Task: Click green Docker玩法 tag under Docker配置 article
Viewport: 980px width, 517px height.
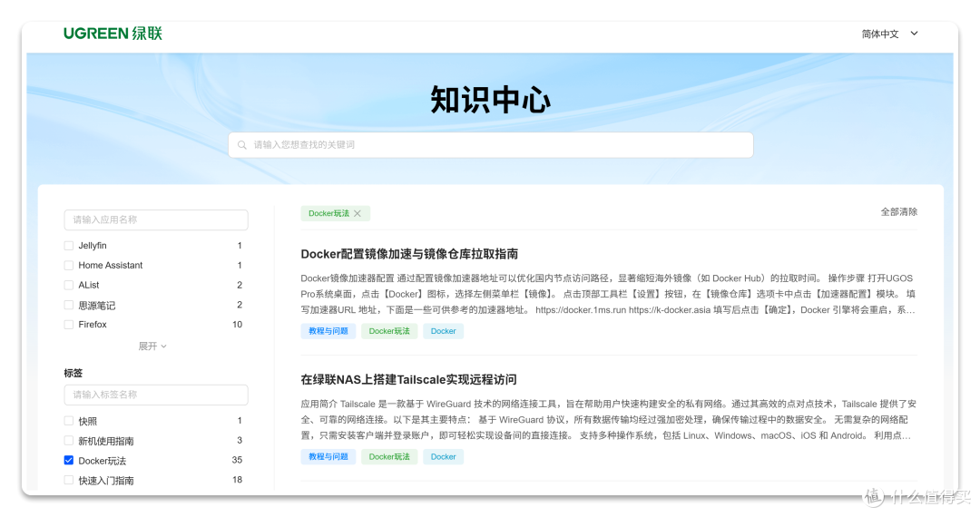Action: tap(389, 331)
